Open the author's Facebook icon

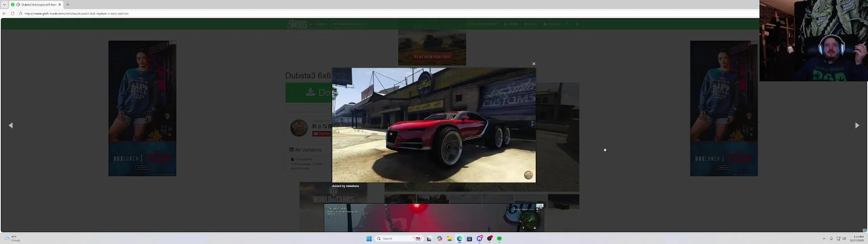314,126
